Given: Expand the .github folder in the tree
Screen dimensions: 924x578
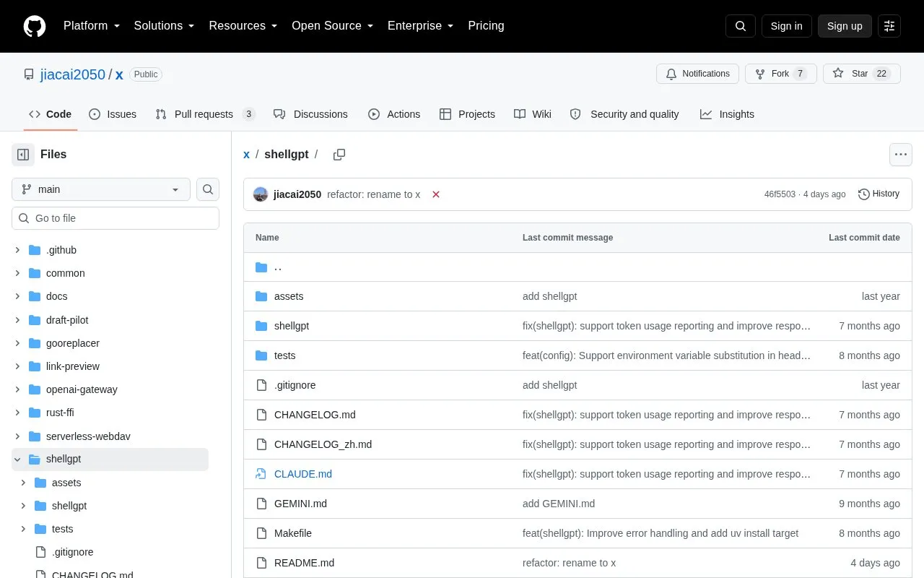Looking at the screenshot, I should pos(17,250).
